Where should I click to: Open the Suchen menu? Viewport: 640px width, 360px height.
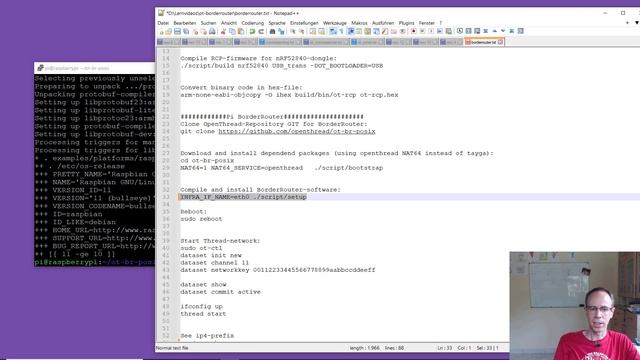click(208, 23)
